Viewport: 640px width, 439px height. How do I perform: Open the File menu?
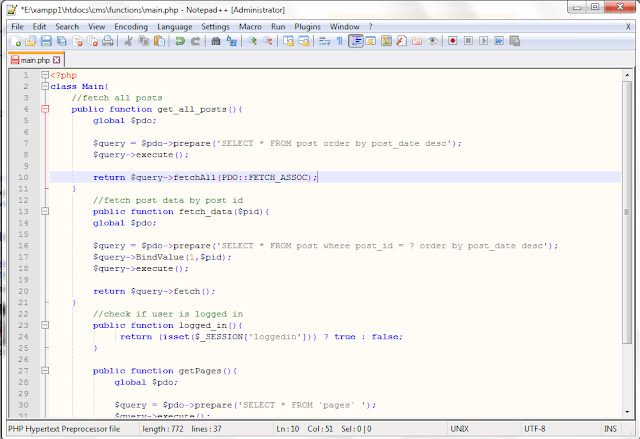click(x=17, y=27)
